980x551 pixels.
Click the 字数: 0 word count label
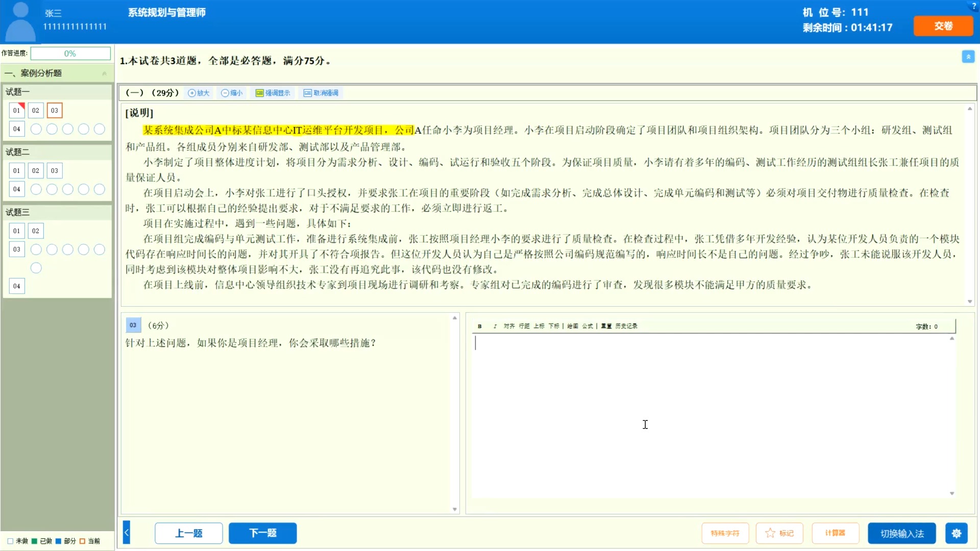point(926,327)
